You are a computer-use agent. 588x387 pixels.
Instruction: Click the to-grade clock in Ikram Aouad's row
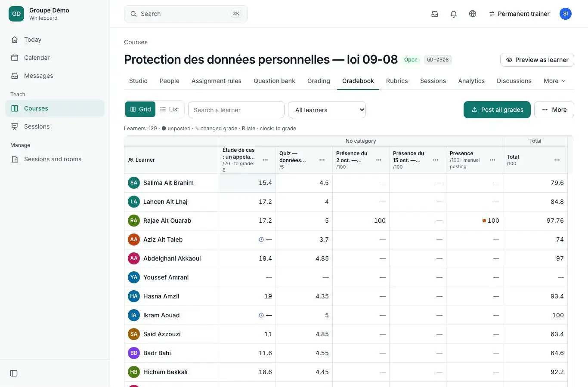pos(261,315)
